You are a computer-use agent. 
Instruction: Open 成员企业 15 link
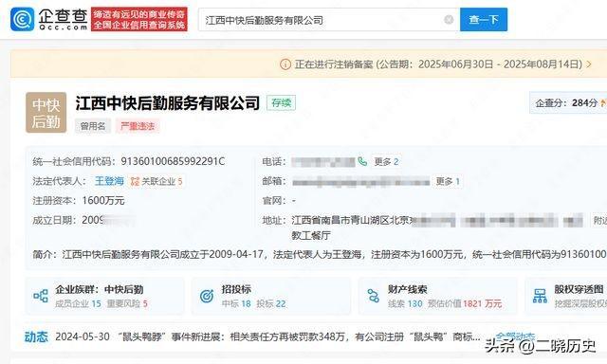(x=78, y=303)
